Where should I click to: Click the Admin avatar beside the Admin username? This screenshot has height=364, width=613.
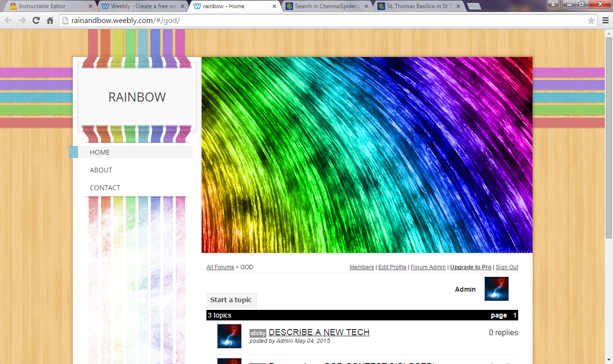pyautogui.click(x=497, y=289)
